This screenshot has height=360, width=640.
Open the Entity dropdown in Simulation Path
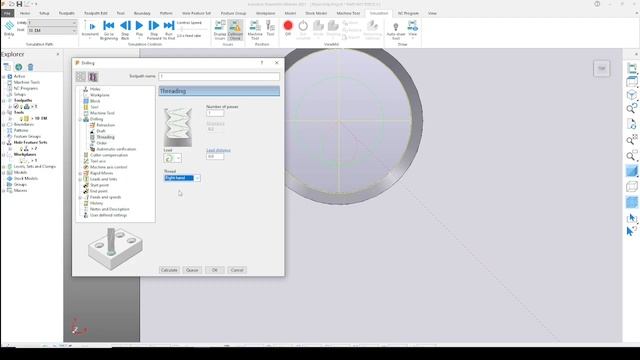tap(52, 23)
